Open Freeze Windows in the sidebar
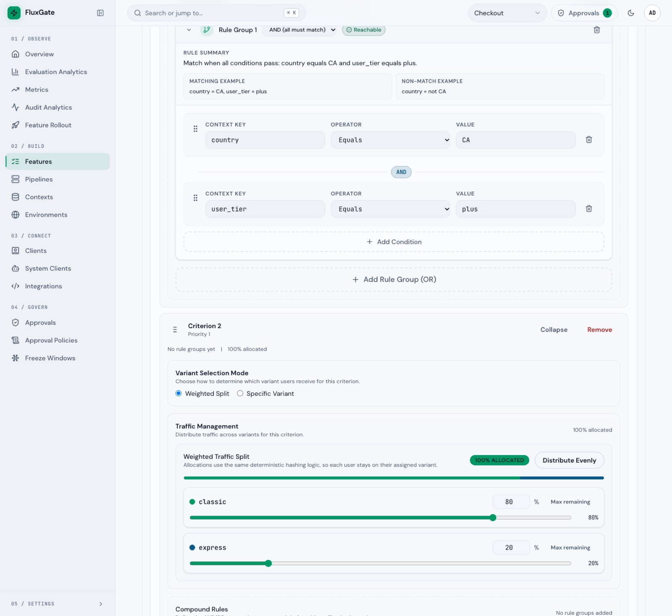This screenshot has width=672, height=616. 58,358
